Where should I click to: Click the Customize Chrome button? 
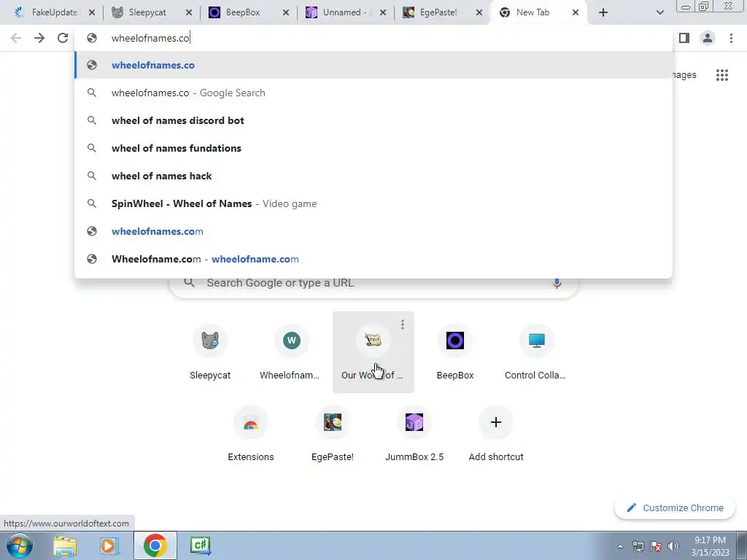(x=675, y=507)
